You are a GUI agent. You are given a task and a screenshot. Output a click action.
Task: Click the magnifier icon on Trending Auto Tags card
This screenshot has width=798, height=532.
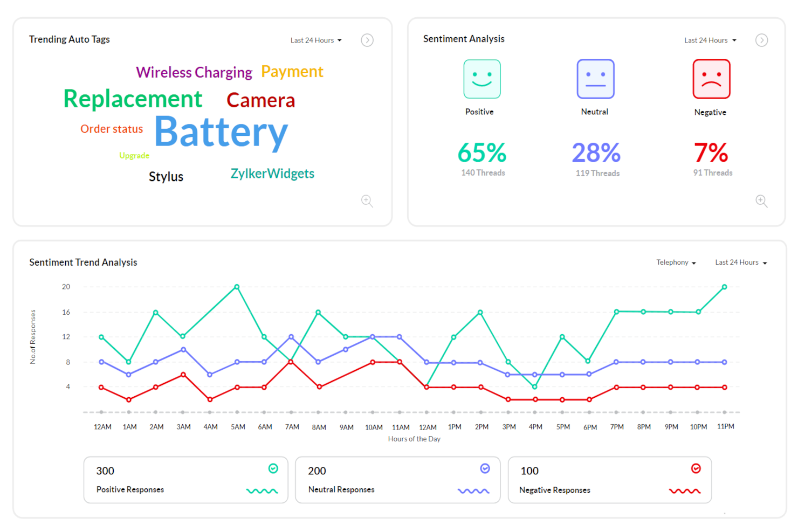tap(367, 201)
